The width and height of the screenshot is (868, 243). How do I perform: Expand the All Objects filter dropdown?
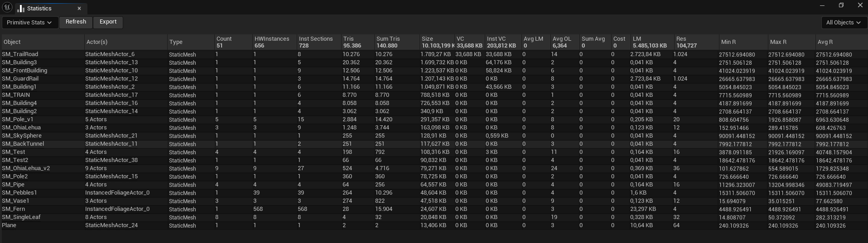[843, 23]
